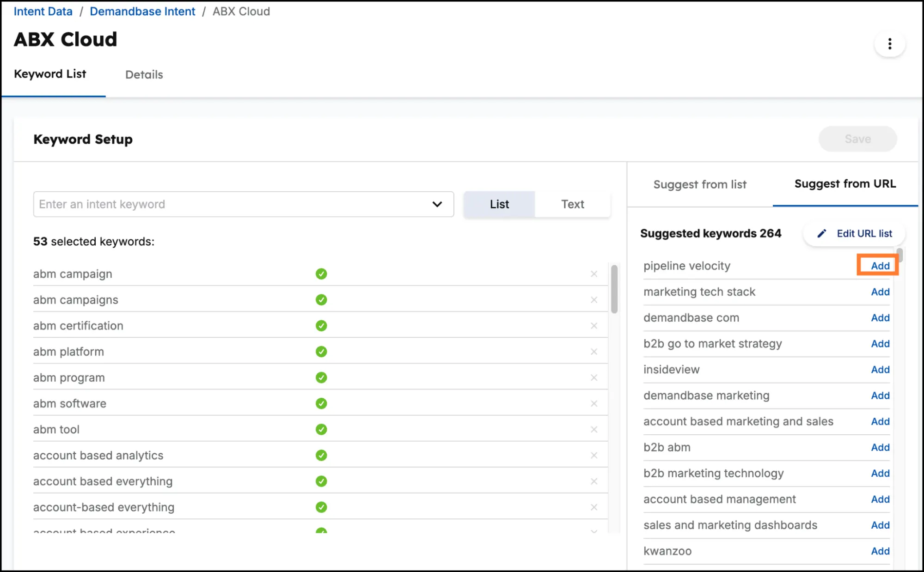
Task: Click green check icon for abm software
Action: pyautogui.click(x=321, y=403)
